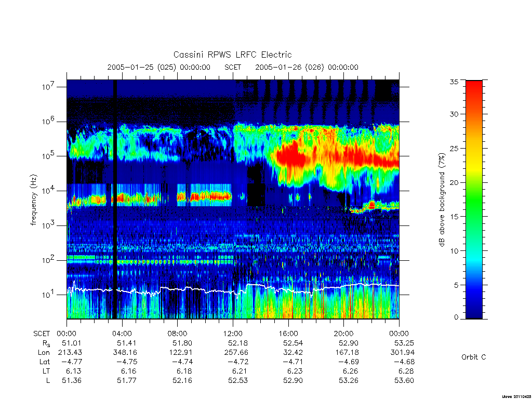Click the 08:00 time tick label
The image size is (532, 399).
click(178, 334)
